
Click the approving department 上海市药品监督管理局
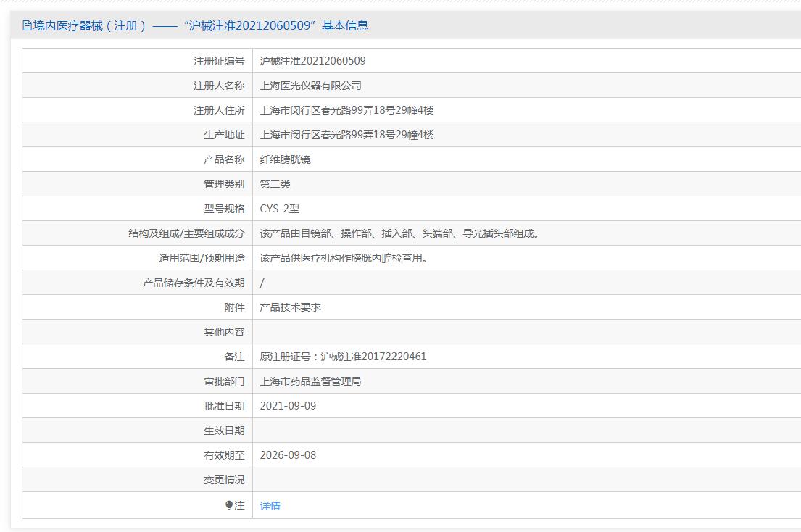click(x=310, y=381)
